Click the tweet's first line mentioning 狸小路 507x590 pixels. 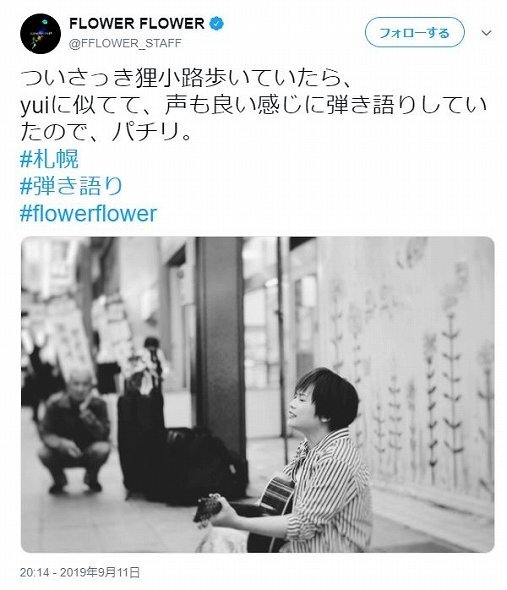tap(186, 78)
